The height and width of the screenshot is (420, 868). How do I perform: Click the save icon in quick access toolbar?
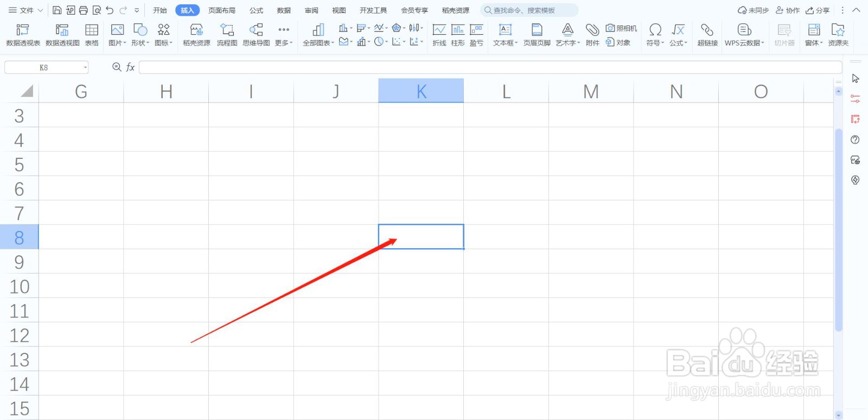[x=57, y=10]
